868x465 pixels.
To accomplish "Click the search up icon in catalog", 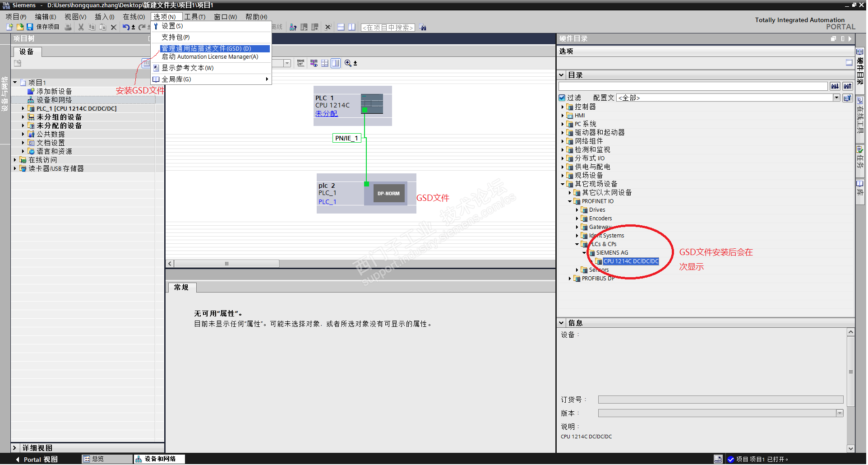I will (x=848, y=86).
